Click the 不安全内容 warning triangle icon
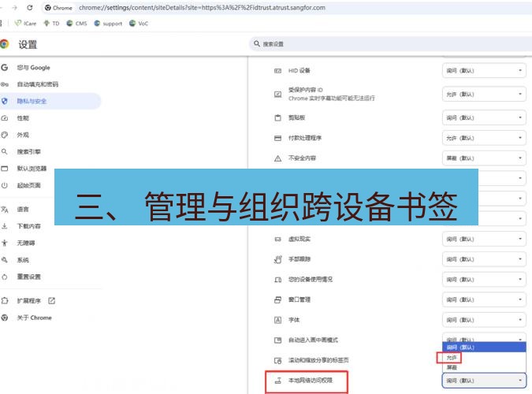This screenshot has width=532, height=394. coord(277,158)
